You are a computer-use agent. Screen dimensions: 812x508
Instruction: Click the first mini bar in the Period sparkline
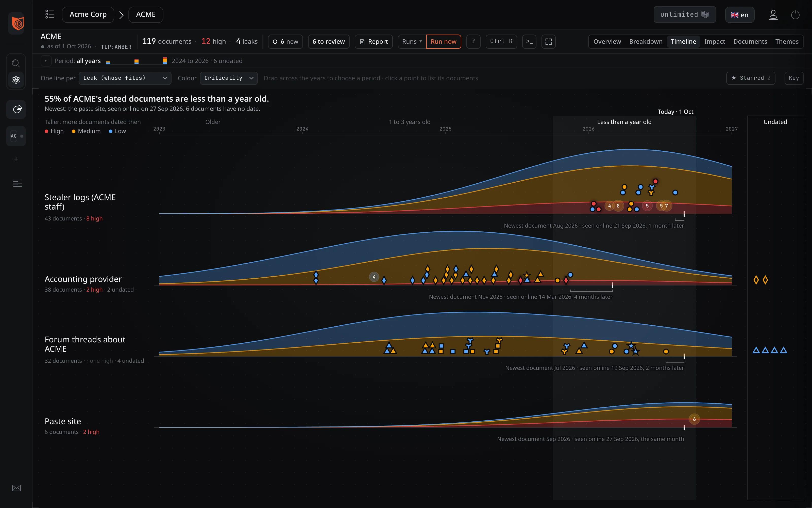(108, 62)
